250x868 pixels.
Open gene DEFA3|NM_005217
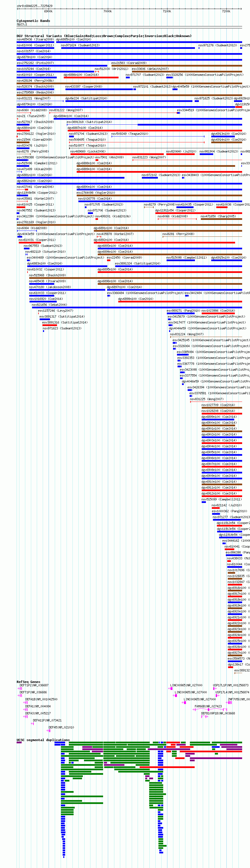coord(38,713)
